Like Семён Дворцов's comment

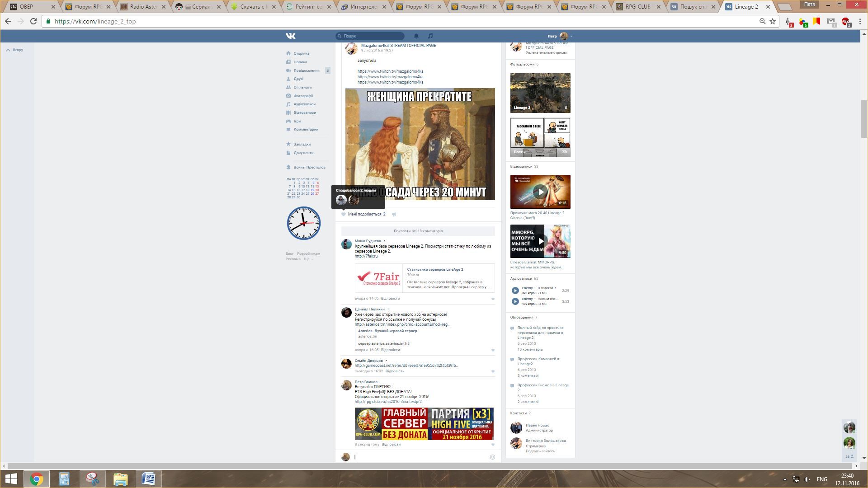pos(493,371)
